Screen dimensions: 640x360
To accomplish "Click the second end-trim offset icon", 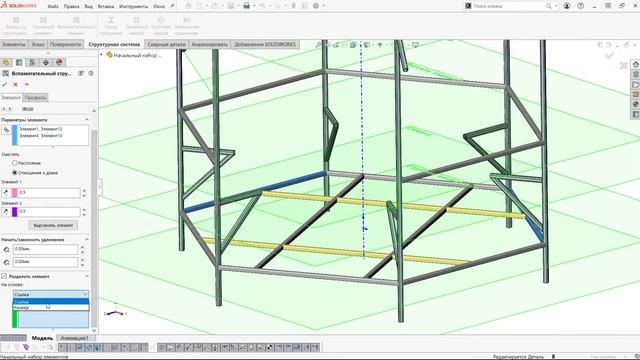I will (x=6, y=262).
